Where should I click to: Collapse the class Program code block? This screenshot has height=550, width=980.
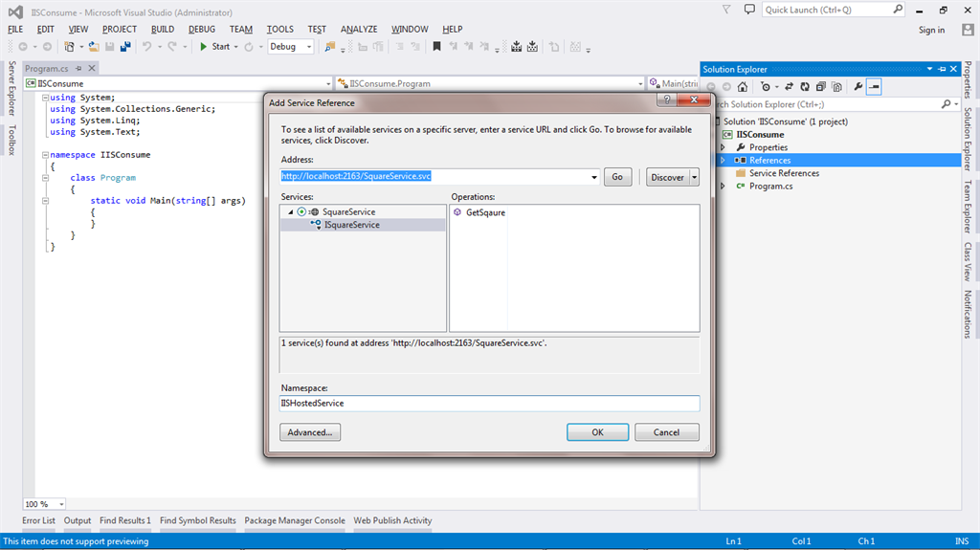click(45, 178)
